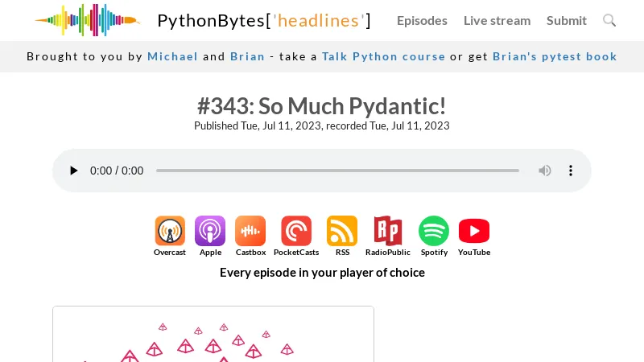This screenshot has height=362, width=644.
Task: Open the Live stream navigation item
Action: (x=497, y=21)
